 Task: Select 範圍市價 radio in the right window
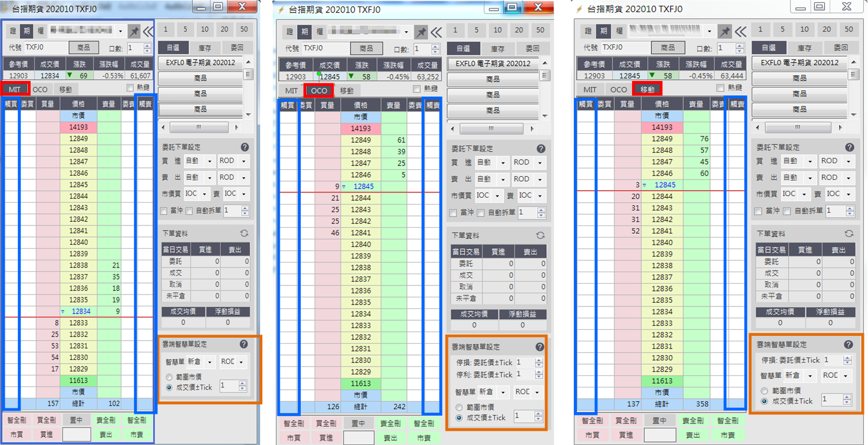point(765,390)
